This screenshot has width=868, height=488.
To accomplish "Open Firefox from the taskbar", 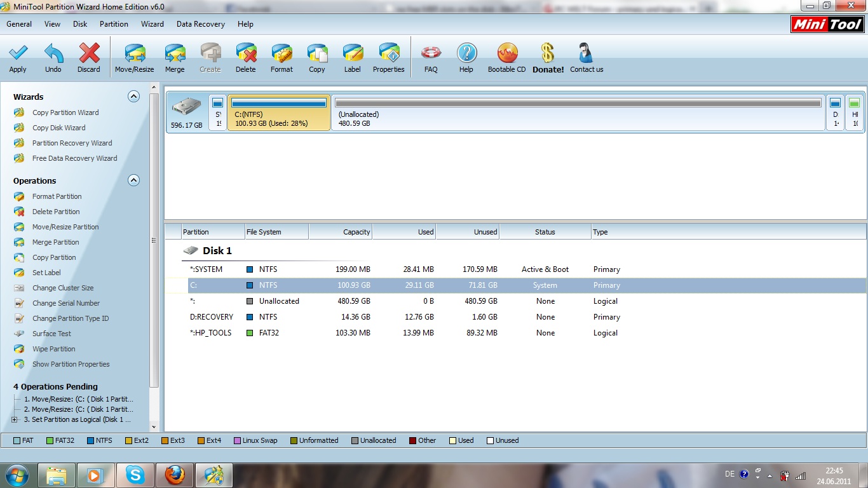I will pyautogui.click(x=175, y=475).
